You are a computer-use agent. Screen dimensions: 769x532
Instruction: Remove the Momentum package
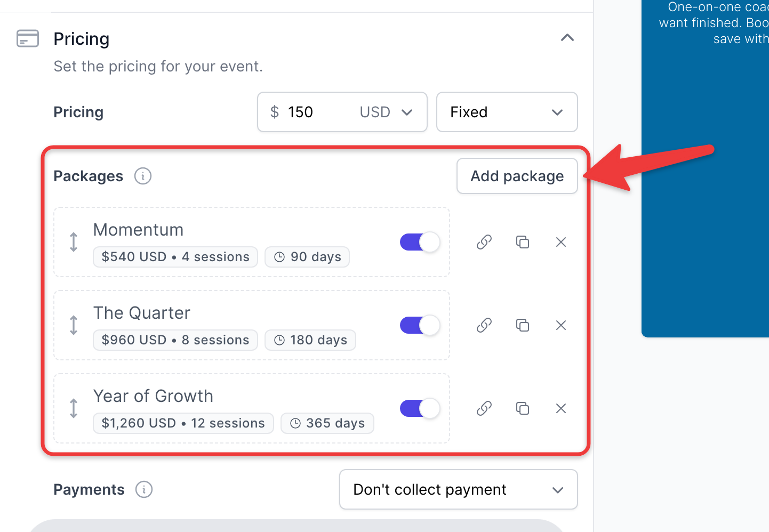[561, 242]
